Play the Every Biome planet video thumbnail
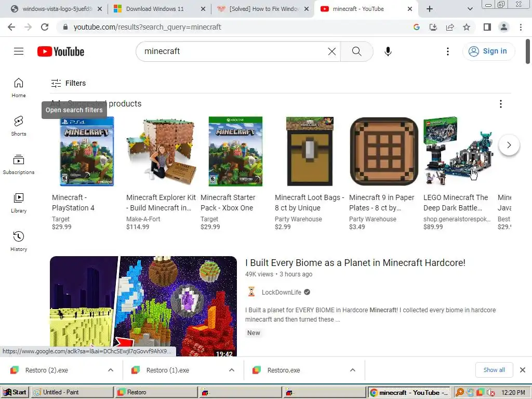 143,306
